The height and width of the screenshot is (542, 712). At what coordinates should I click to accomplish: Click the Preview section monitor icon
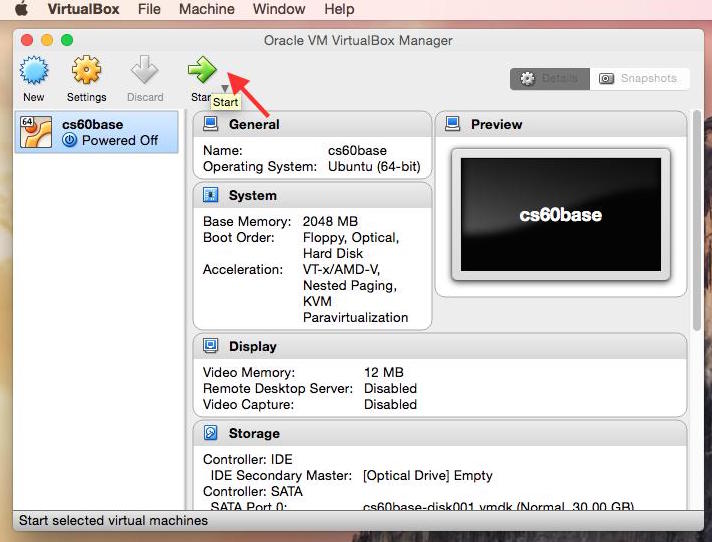click(x=452, y=124)
